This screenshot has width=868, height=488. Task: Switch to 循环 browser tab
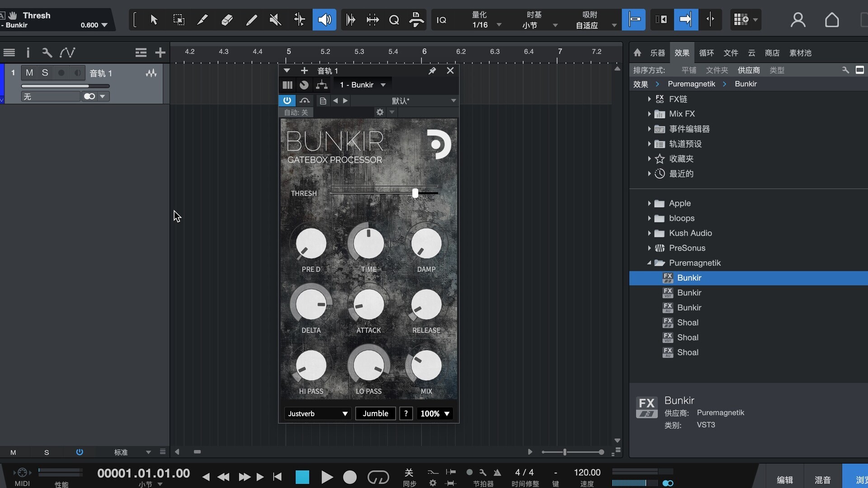706,53
